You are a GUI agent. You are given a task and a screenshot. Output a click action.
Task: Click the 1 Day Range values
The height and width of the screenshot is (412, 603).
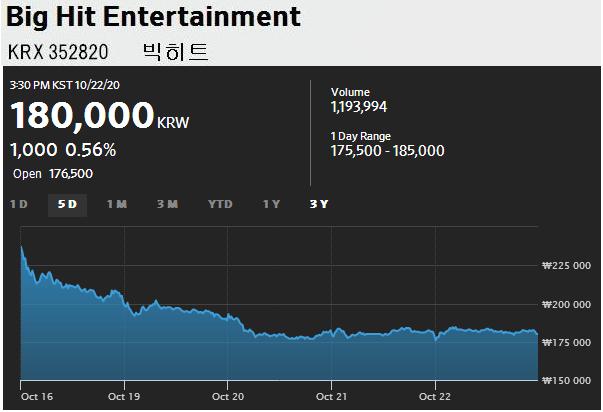[x=387, y=151]
